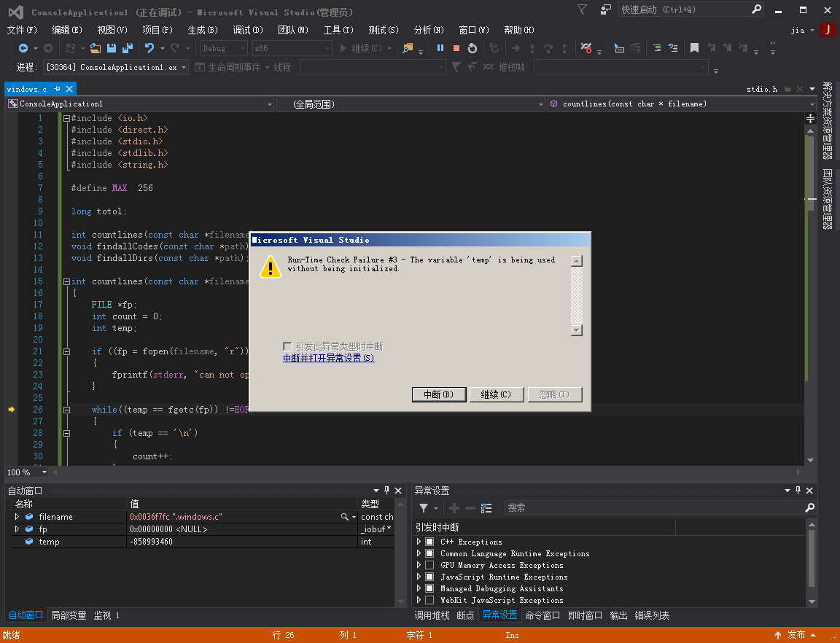Click the editor vertical scrollbar down arrow
The height and width of the screenshot is (643, 840).
click(x=811, y=460)
